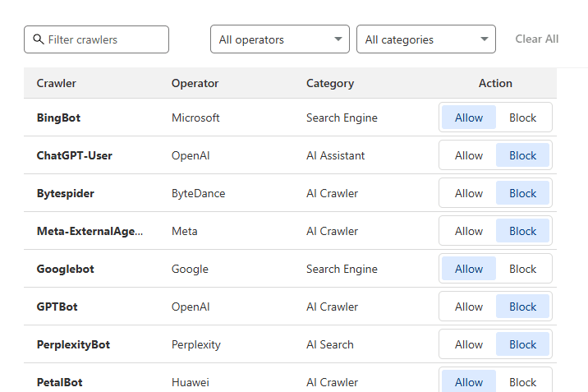Select the BingBot crawler name
Image resolution: width=588 pixels, height=392 pixels.
[58, 118]
